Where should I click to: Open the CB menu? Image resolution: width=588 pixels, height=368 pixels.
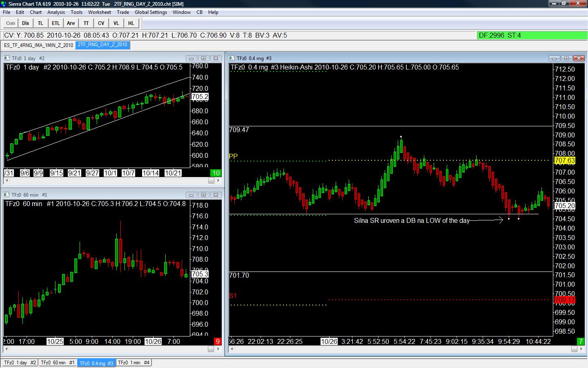(200, 12)
